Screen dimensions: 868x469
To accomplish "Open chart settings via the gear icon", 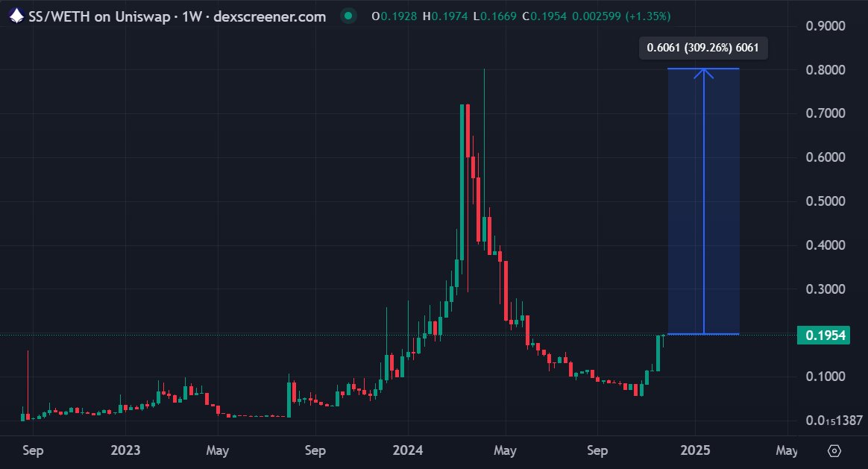I will coord(836,450).
